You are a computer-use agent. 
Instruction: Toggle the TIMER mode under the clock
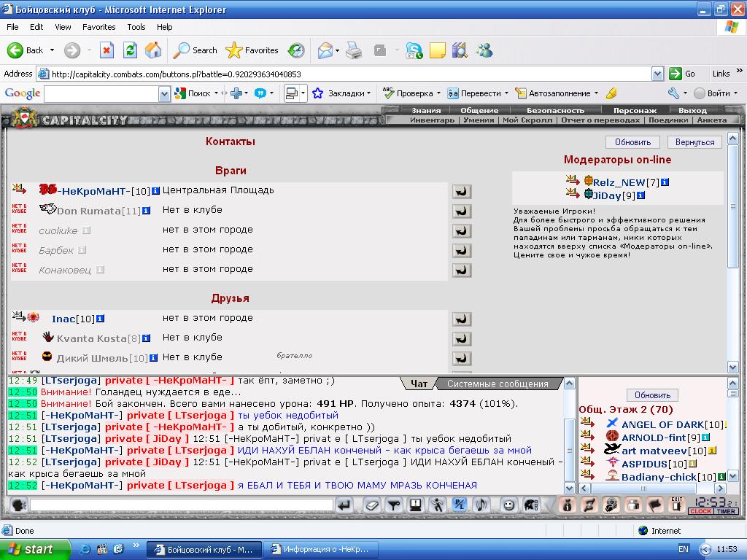(726, 511)
